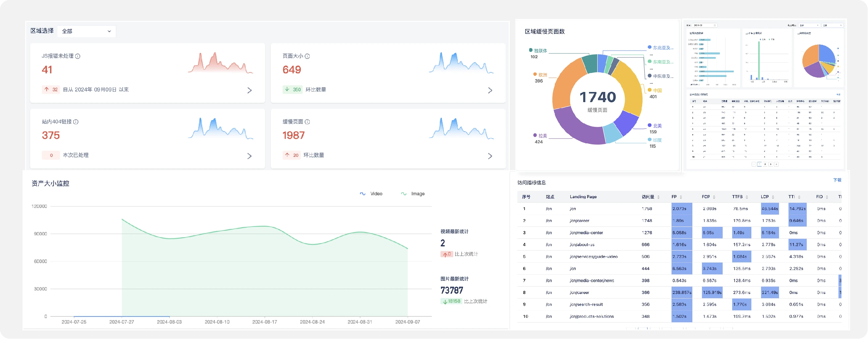Open 站内404链接 card details arrow

click(249, 156)
